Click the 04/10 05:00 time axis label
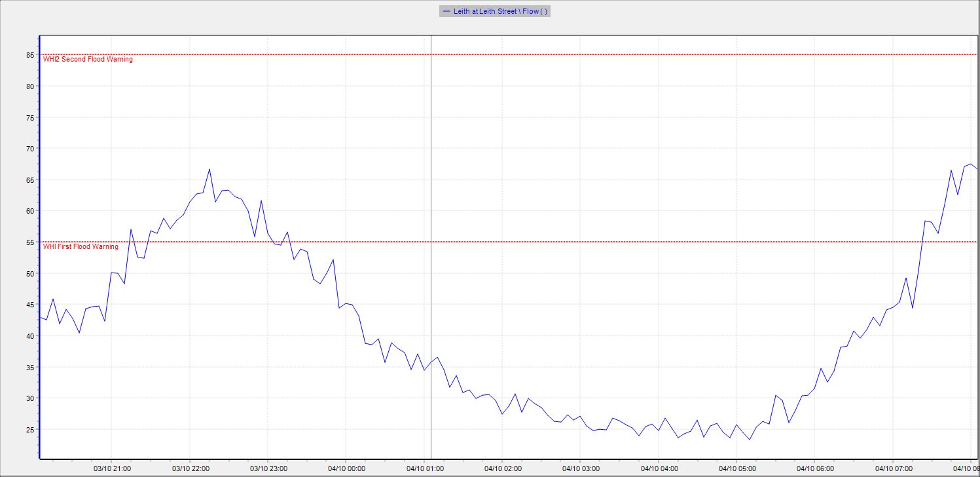The image size is (980, 477). [x=737, y=468]
